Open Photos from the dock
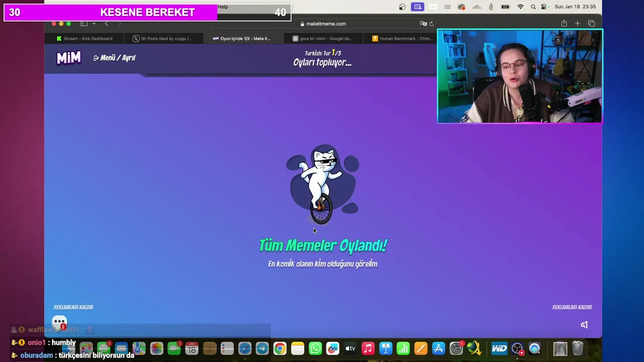This screenshot has height=362, width=644. 156,348
